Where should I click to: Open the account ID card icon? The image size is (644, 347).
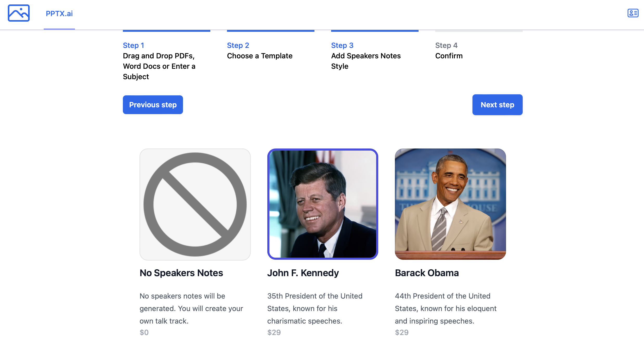(x=633, y=13)
